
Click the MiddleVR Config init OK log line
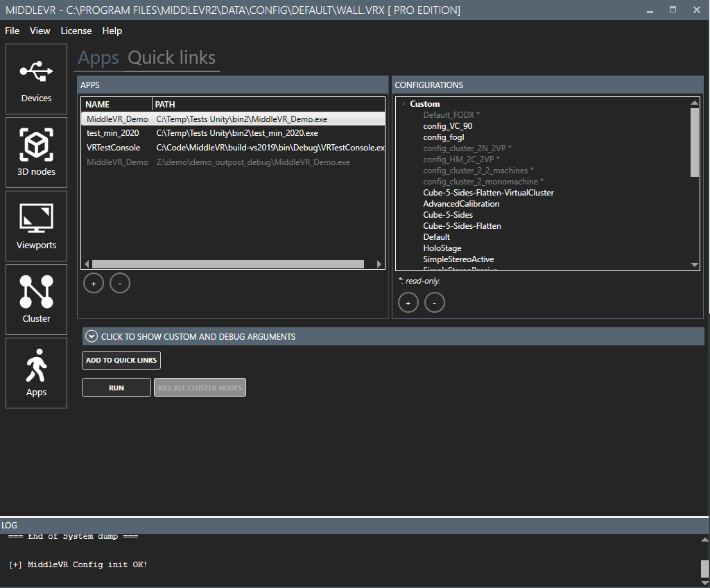[x=78, y=564]
